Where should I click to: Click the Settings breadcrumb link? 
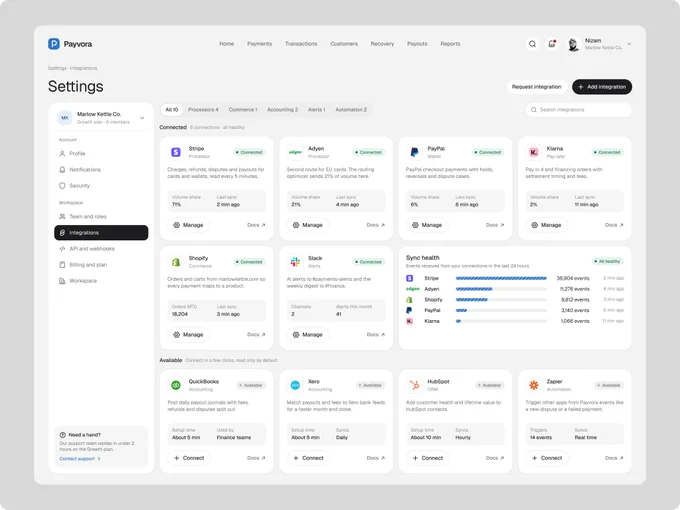point(57,68)
